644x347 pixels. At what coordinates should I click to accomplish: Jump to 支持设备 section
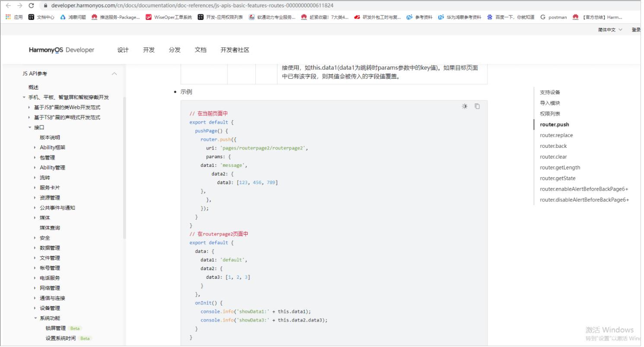(550, 92)
